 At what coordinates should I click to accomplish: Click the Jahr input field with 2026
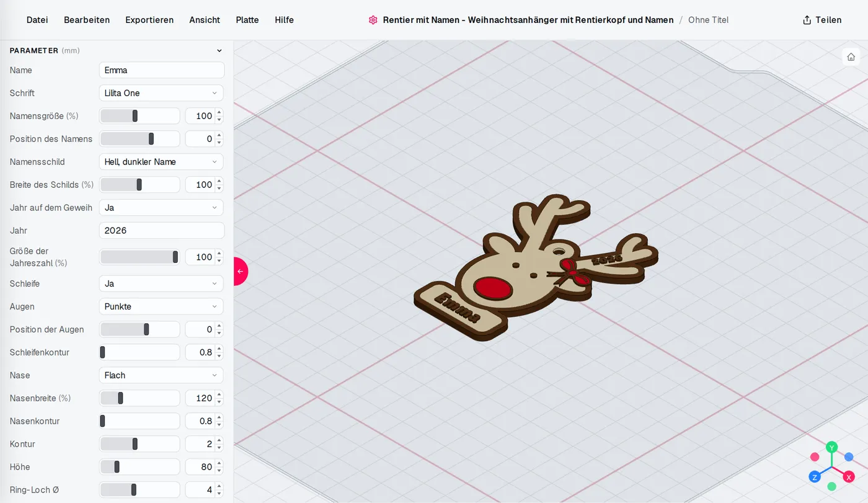[x=162, y=230]
